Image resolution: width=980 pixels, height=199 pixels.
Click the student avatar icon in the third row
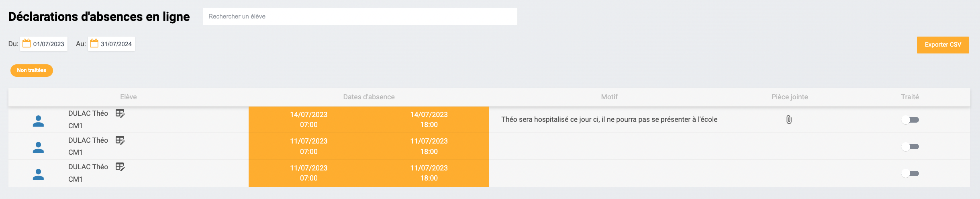(x=38, y=174)
